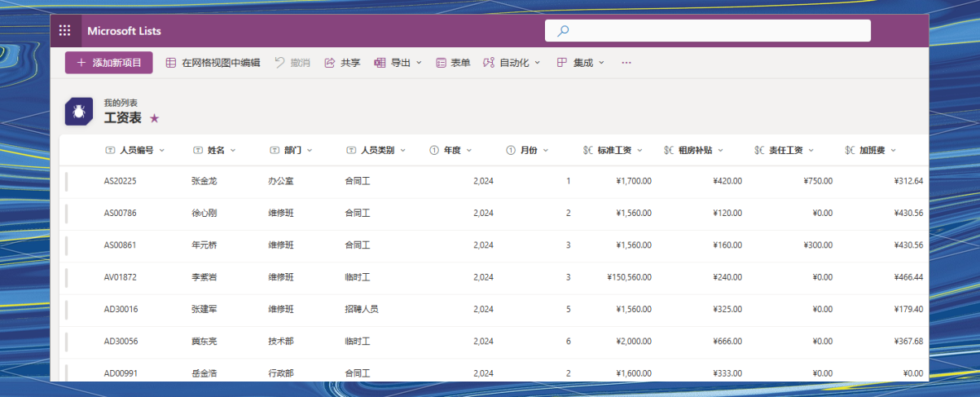Click the 集成 integrate icon
The image size is (980, 397).
[x=561, y=63]
